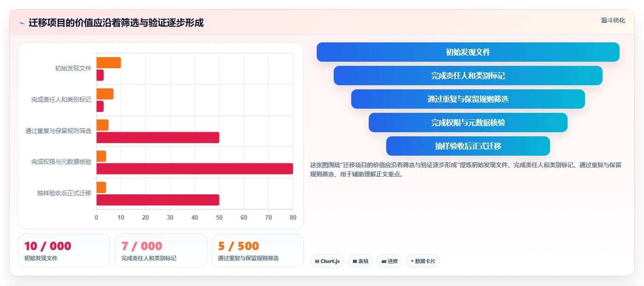This screenshot has height=286, width=644.
Task: Click the 表格 tag
Action: [360, 261]
